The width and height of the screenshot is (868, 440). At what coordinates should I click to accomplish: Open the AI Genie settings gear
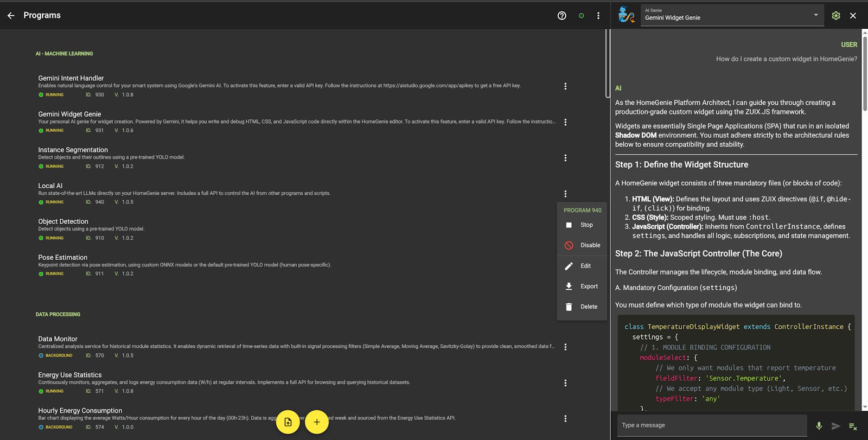click(x=836, y=16)
